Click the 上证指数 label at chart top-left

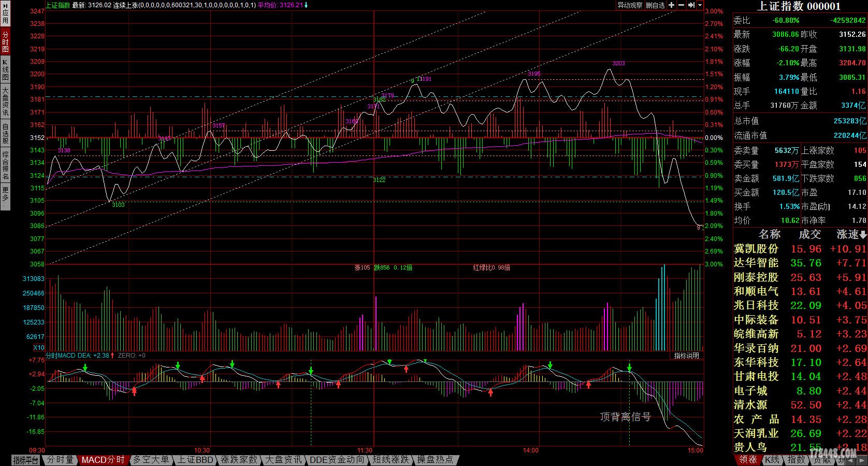click(58, 5)
